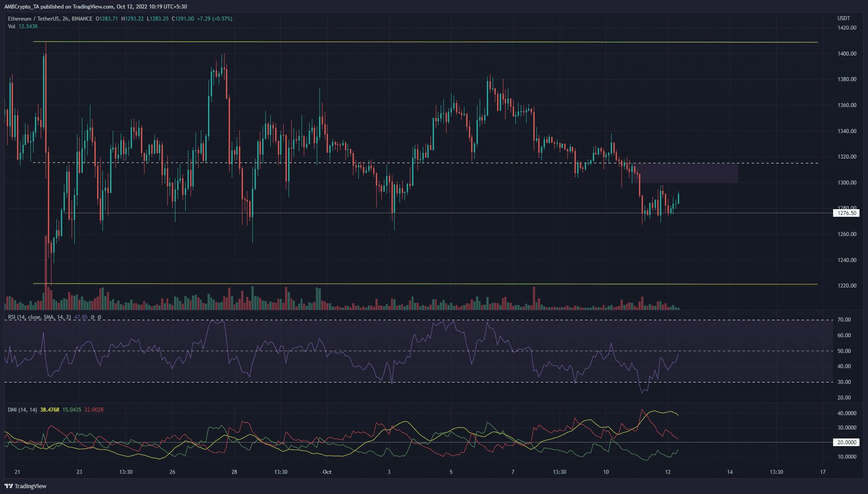Screen dimensions: 868x494
Task: Click the TradingView logo icon
Action: pyautogui.click(x=9, y=486)
